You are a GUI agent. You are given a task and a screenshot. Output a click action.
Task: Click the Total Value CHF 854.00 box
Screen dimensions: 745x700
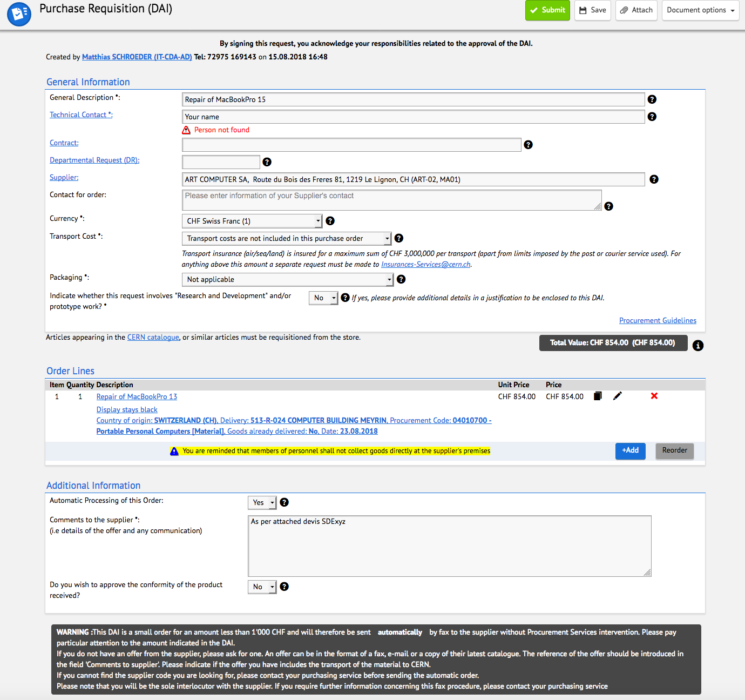(613, 343)
